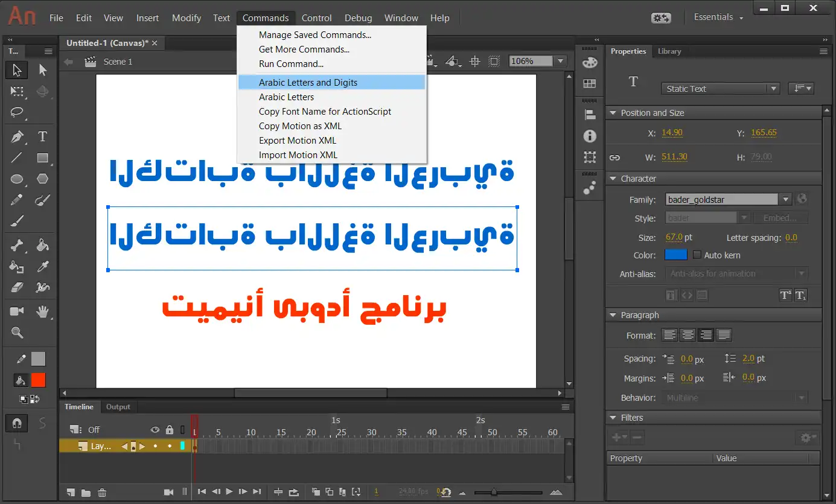Select the Line tool
The width and height of the screenshot is (836, 504).
click(x=17, y=158)
